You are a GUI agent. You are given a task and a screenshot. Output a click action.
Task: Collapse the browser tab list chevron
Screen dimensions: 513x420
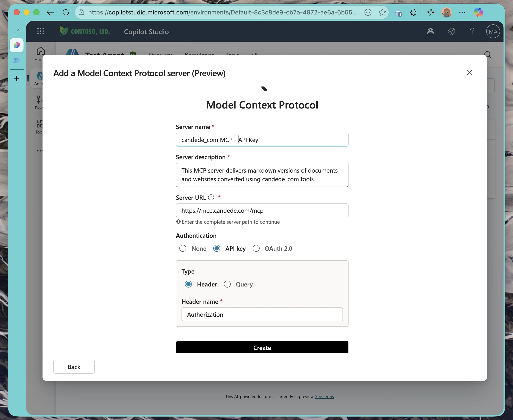pos(16,30)
